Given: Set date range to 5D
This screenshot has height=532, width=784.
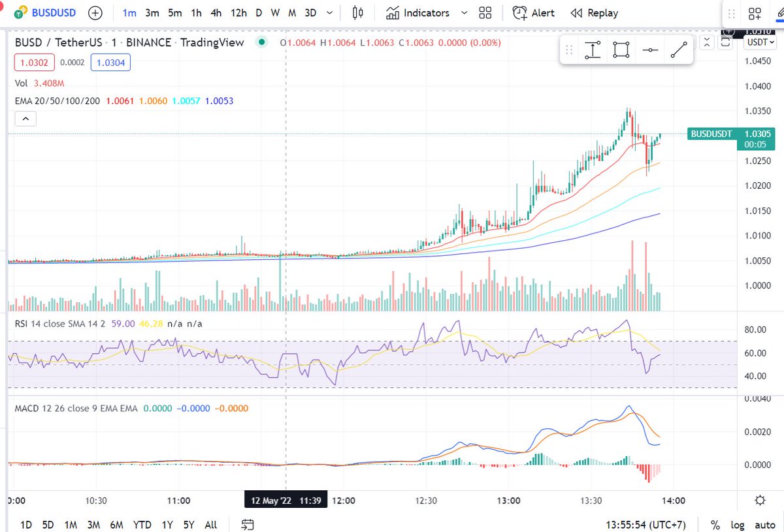Looking at the screenshot, I should pyautogui.click(x=48, y=524).
